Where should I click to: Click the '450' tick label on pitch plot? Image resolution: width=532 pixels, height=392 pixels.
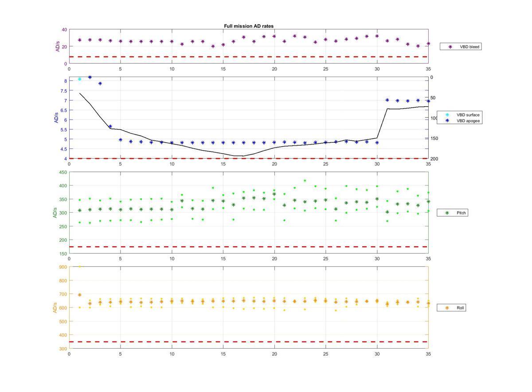[63, 172]
